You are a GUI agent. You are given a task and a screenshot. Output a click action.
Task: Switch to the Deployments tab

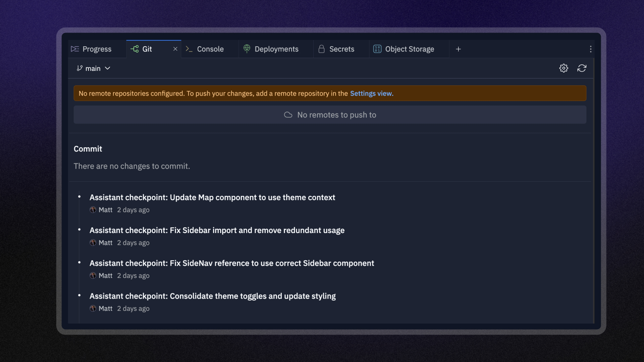pos(276,49)
